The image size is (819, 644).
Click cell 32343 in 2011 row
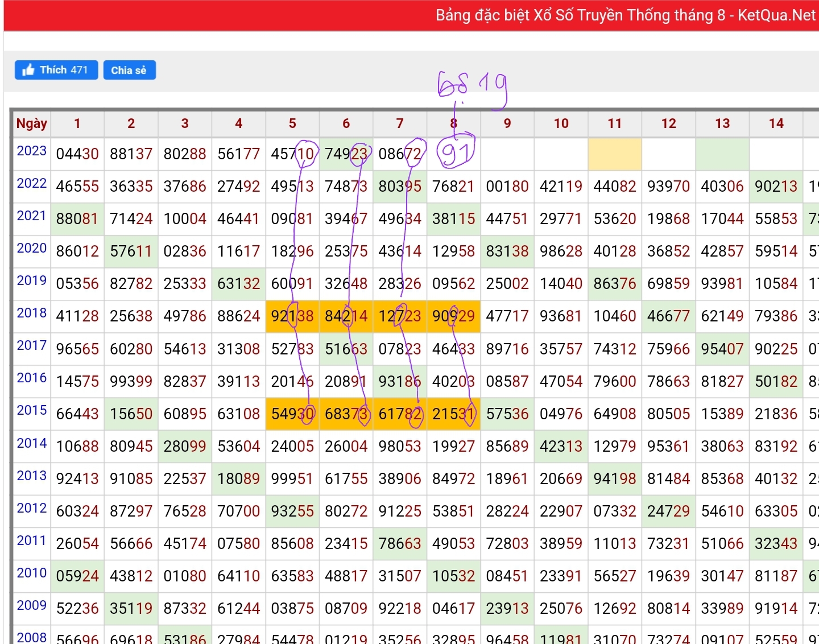[x=776, y=543]
